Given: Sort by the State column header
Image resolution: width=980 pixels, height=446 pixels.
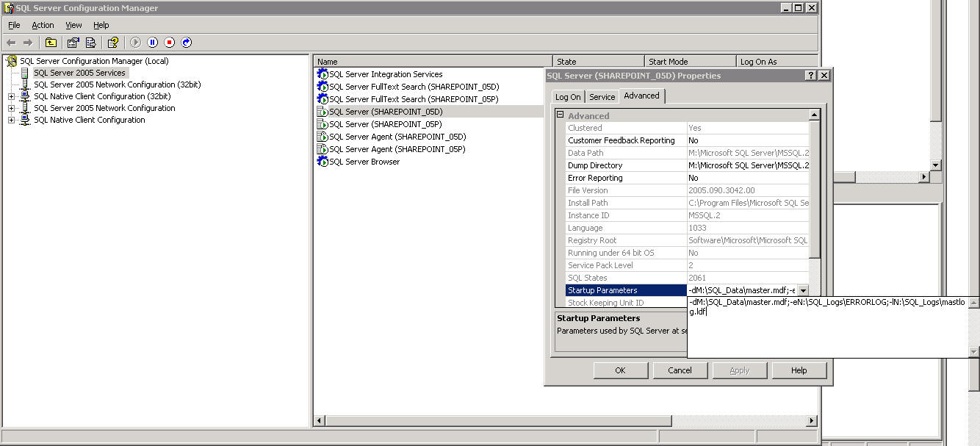Looking at the screenshot, I should click(x=599, y=62).
